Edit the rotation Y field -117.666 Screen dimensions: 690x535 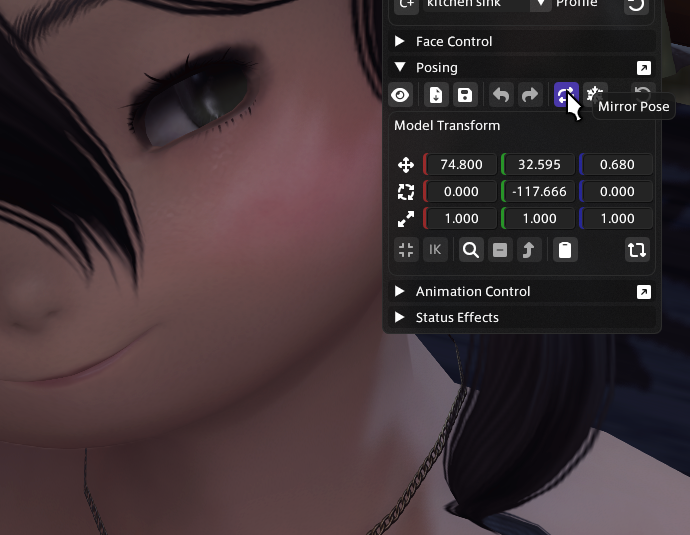pos(539,191)
